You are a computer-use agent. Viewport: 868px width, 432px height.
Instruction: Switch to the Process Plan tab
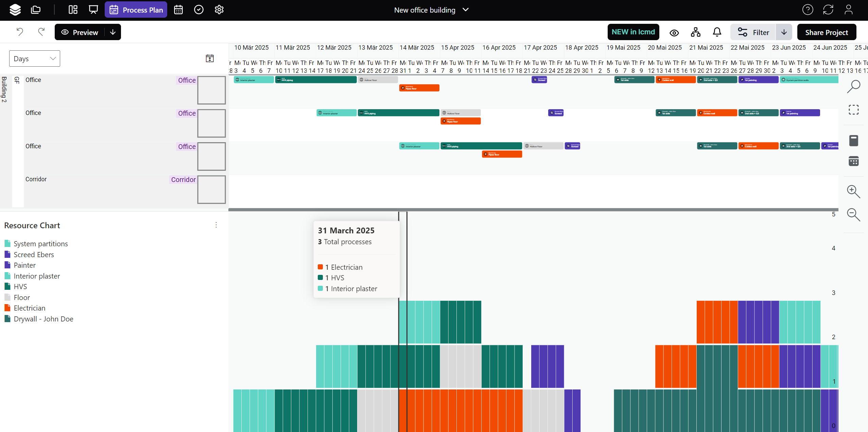point(136,10)
